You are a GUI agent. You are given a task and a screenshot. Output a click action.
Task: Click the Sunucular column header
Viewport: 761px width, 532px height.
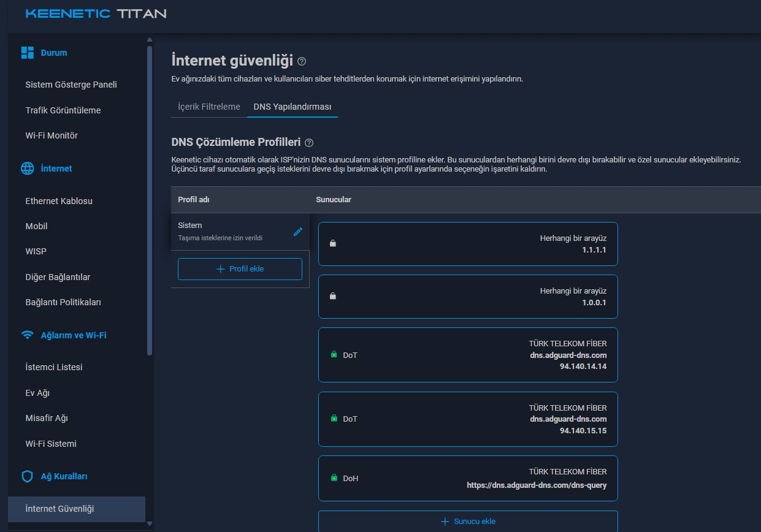(334, 200)
